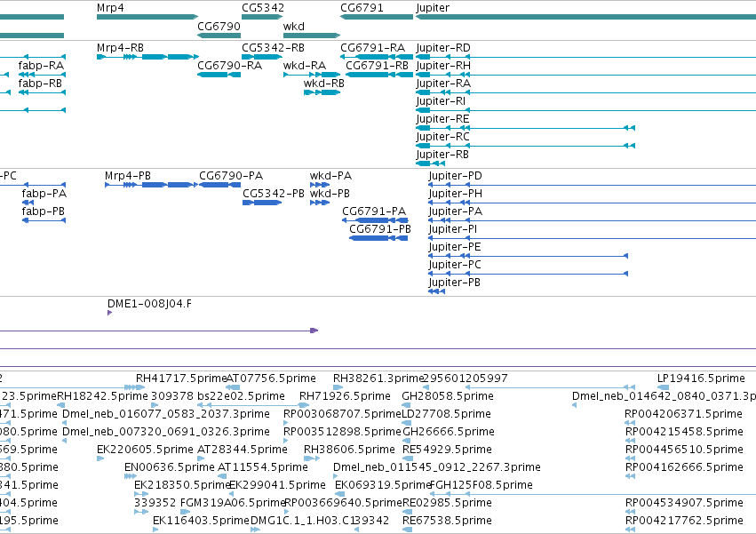Select the CG6791 gene label
The image size is (756, 534).
(362, 8)
